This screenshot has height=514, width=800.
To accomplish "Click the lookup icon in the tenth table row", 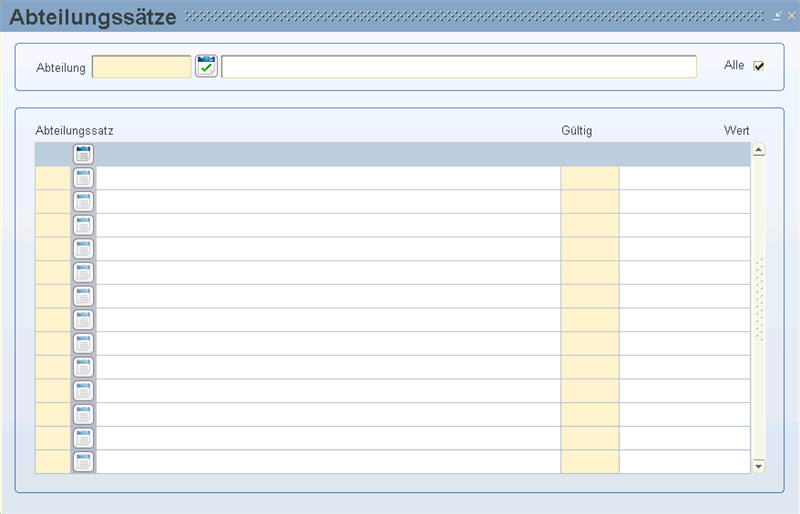I will [83, 367].
